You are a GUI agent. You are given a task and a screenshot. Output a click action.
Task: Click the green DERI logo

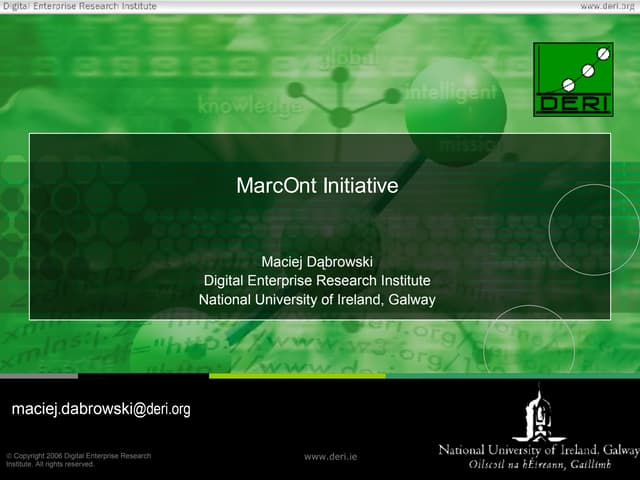coord(573,79)
